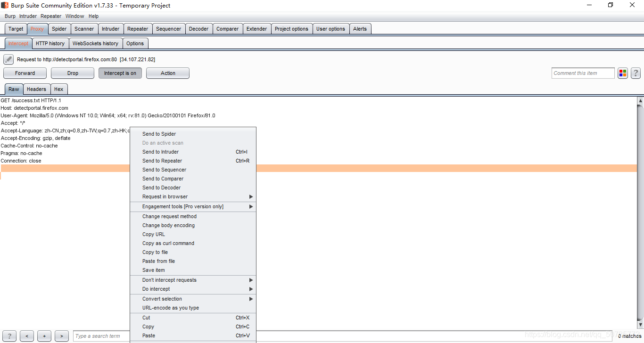This screenshot has width=644, height=343.
Task: Click the Comment this item field
Action: tap(583, 73)
